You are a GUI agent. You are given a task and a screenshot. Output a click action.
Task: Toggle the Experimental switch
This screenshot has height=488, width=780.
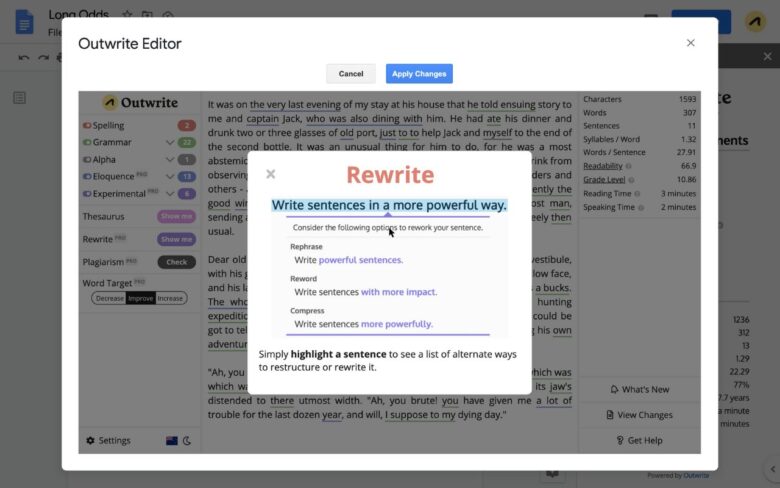click(87, 194)
